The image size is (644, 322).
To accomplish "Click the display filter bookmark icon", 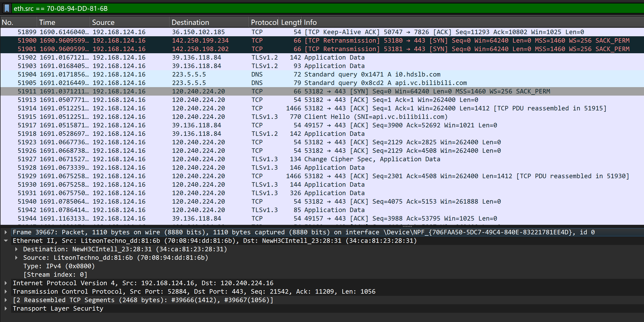I will 7,8.
